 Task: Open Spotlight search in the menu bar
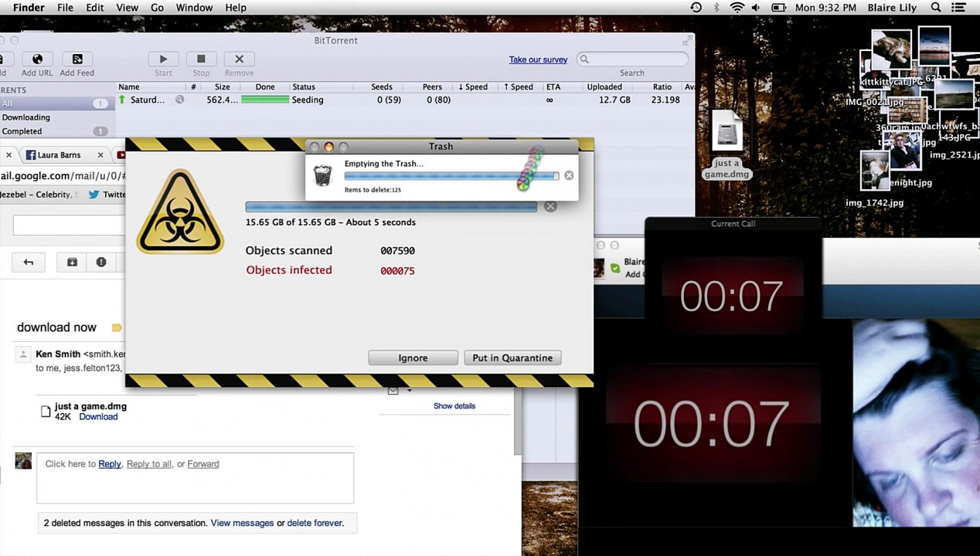click(x=936, y=8)
